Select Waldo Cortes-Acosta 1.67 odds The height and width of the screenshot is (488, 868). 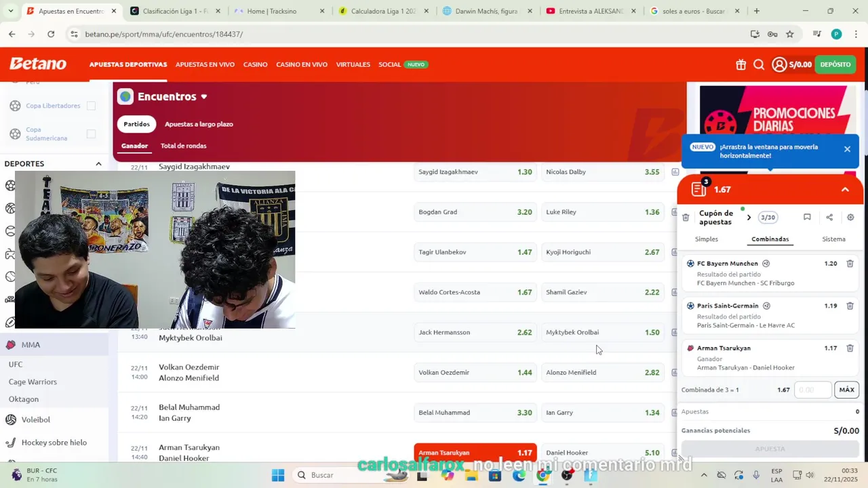click(x=475, y=292)
